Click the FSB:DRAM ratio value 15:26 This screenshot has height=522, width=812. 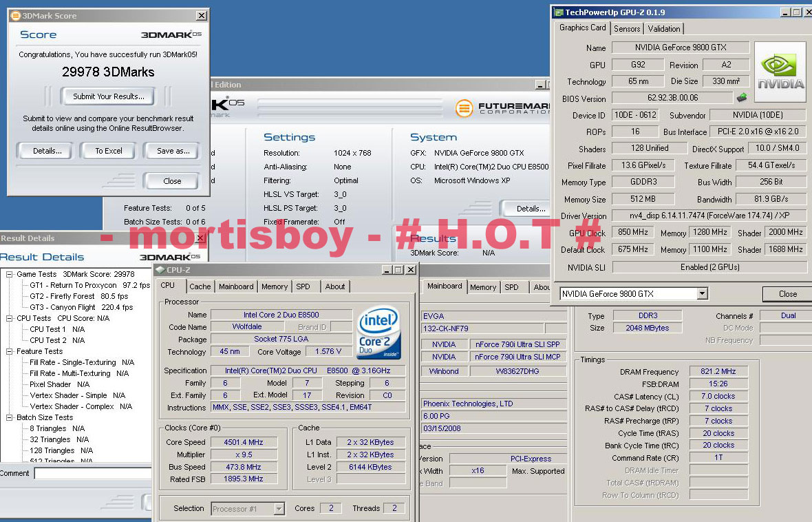click(x=718, y=384)
